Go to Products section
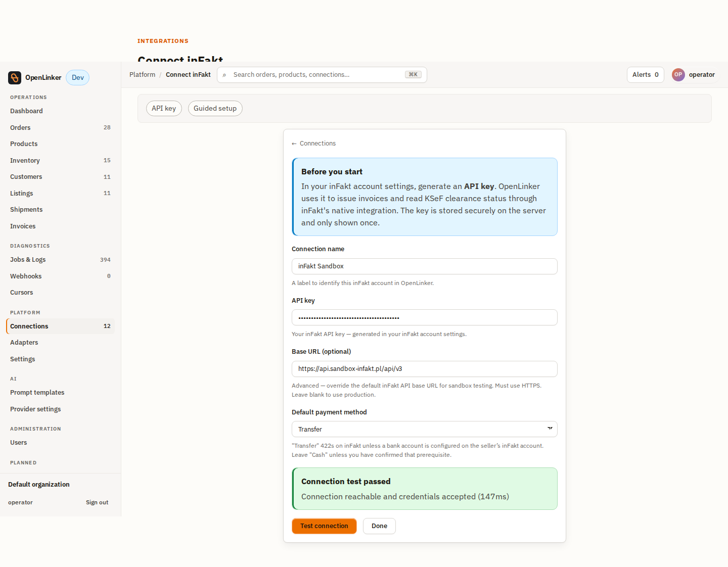The width and height of the screenshot is (728, 567). coord(61,144)
